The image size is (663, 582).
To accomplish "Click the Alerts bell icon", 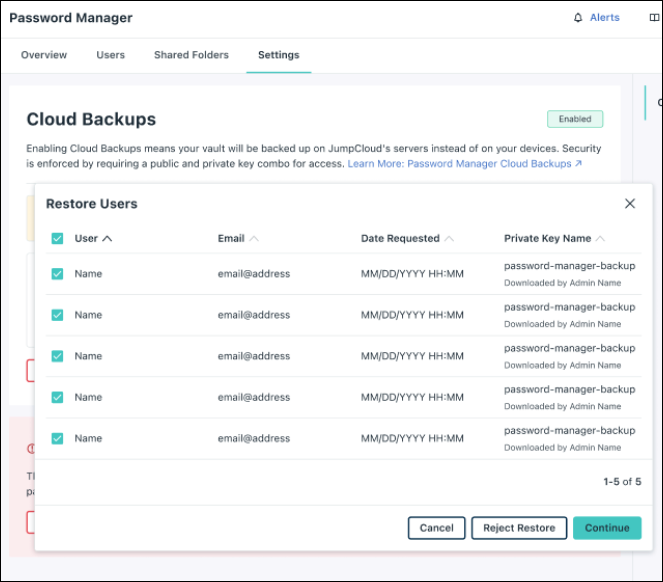I will click(x=577, y=18).
